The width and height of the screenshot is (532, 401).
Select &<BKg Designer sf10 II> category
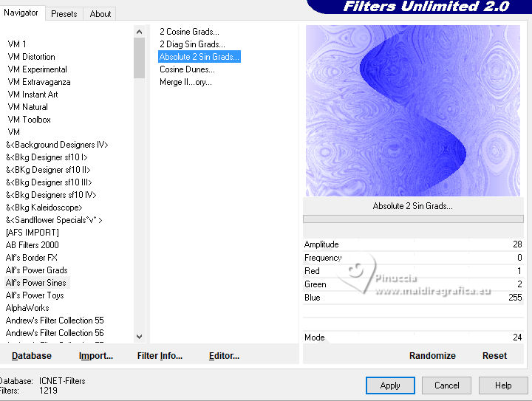(x=48, y=170)
